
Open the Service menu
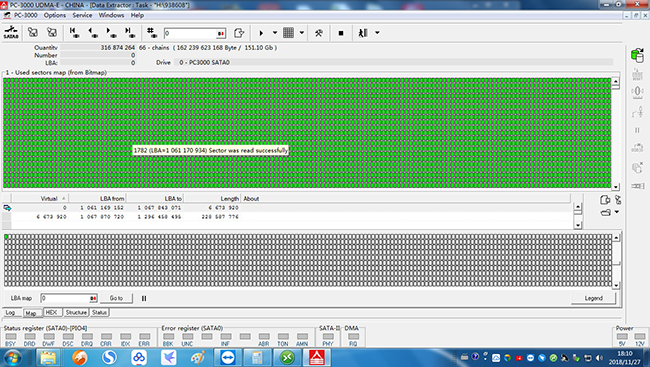point(82,15)
